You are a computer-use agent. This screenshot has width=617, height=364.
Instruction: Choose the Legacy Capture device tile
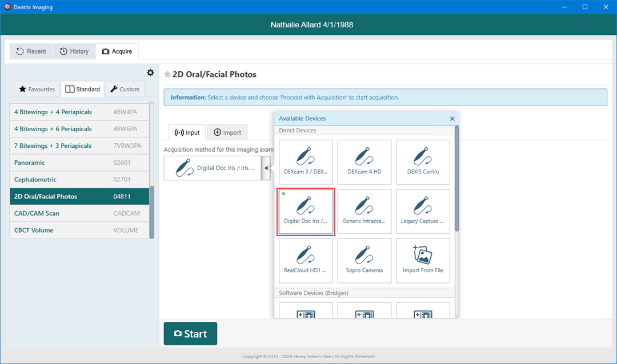423,211
